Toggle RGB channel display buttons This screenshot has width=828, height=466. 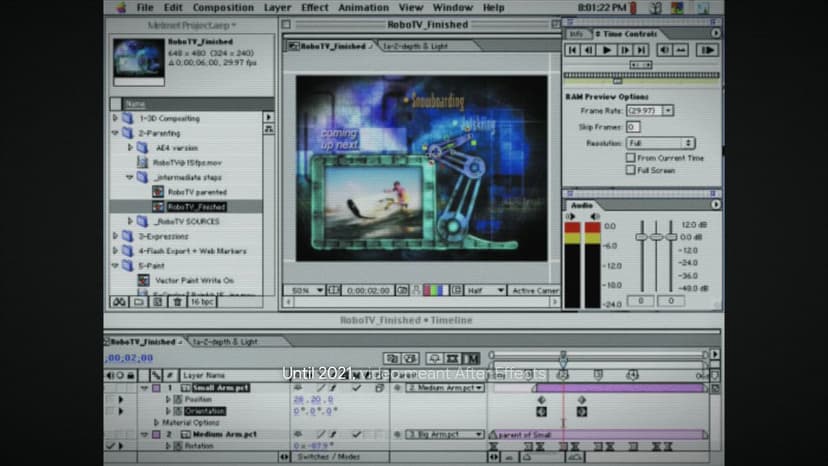[434, 290]
